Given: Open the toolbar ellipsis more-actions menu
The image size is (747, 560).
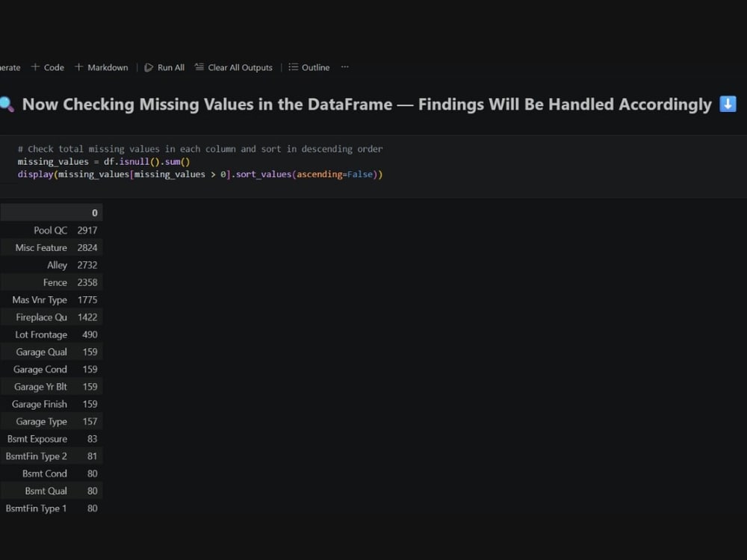Looking at the screenshot, I should point(345,67).
